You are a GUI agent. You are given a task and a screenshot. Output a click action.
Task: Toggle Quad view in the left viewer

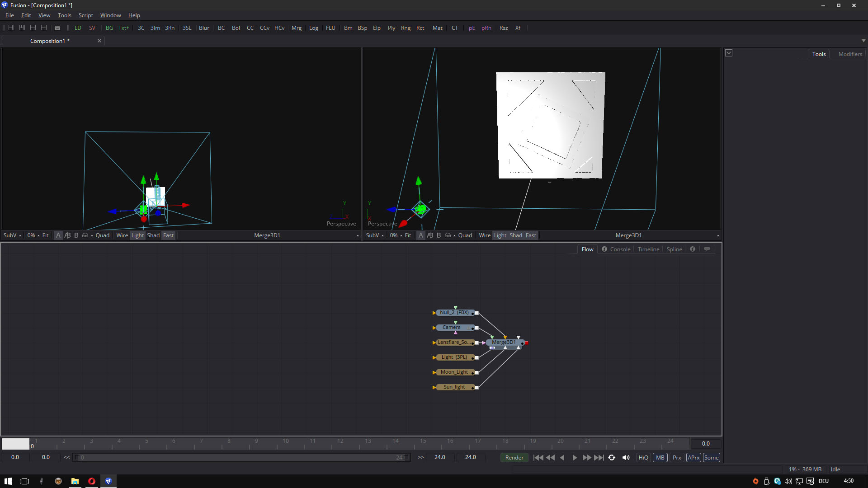point(103,235)
